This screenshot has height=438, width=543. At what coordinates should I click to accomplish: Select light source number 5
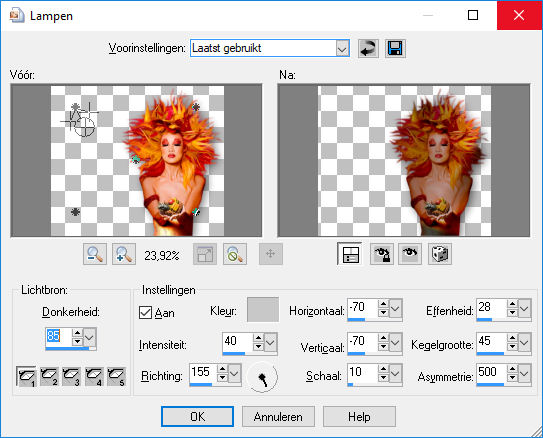pos(116,376)
